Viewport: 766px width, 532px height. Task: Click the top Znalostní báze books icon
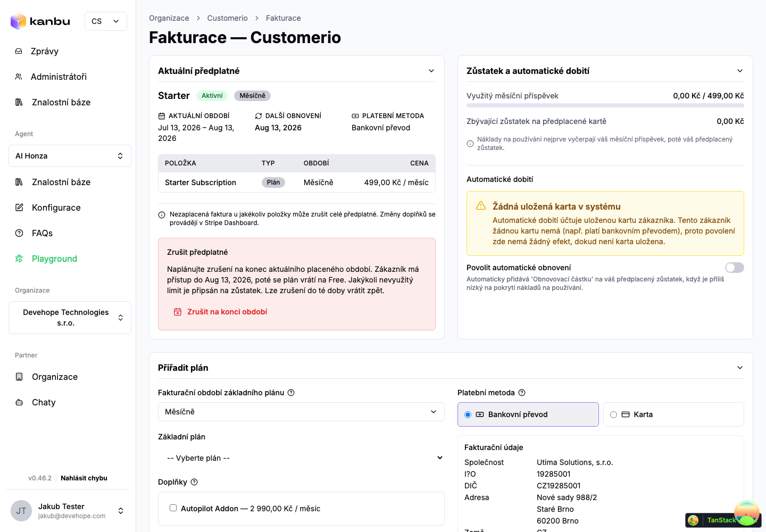19,102
